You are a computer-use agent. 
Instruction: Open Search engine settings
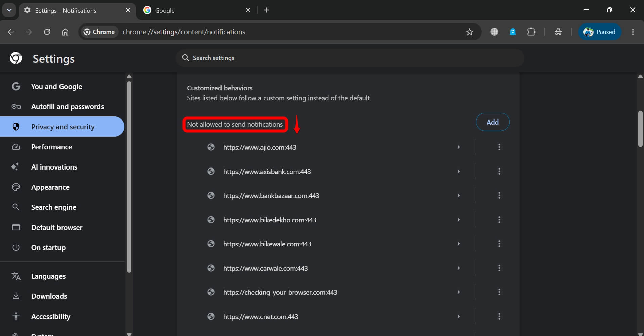point(62,207)
